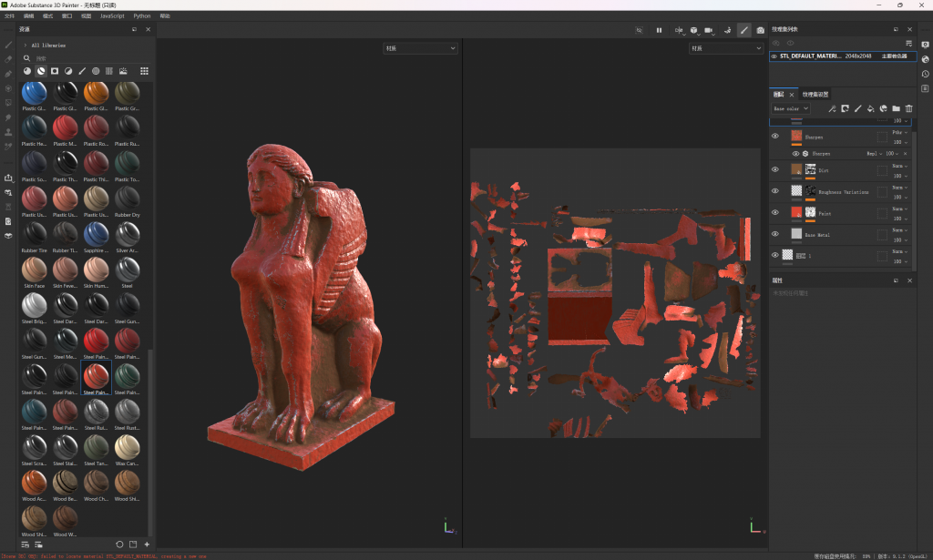The image size is (933, 560).
Task: Expand All libraries tree in assets
Action: pos(25,46)
